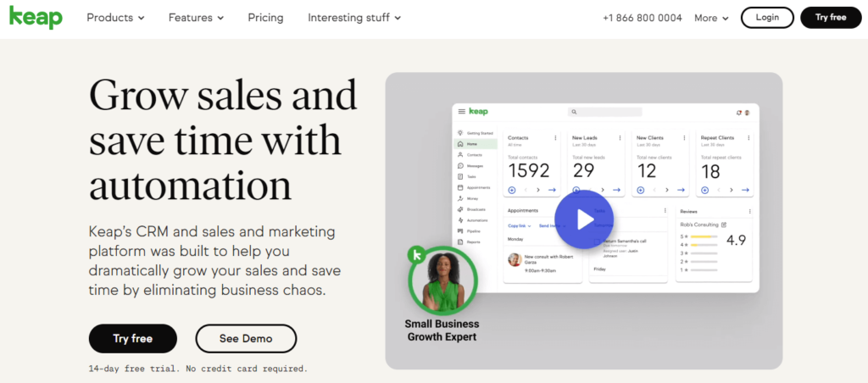The width and height of the screenshot is (868, 383).
Task: Click the Monday label under Appointments
Action: pyautogui.click(x=515, y=239)
